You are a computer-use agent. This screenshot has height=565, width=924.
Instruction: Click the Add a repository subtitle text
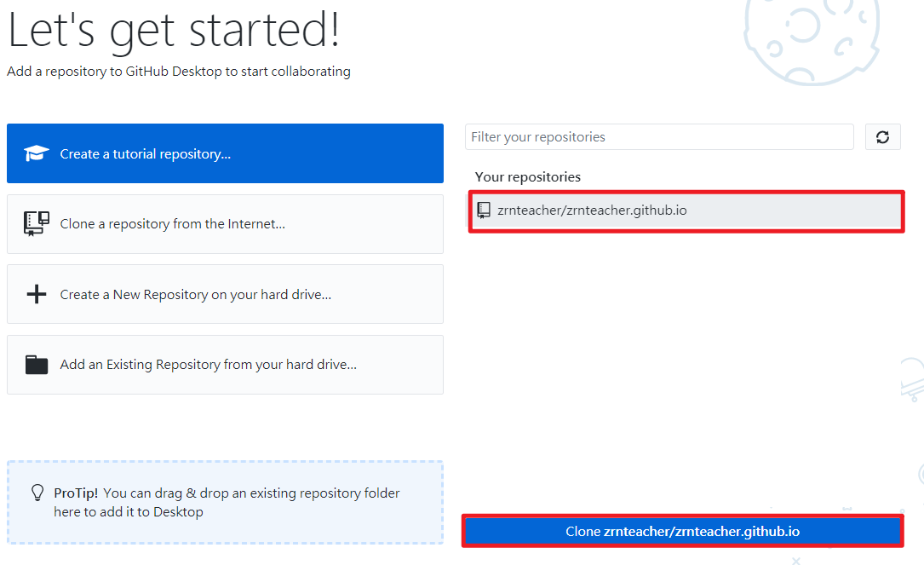click(179, 72)
